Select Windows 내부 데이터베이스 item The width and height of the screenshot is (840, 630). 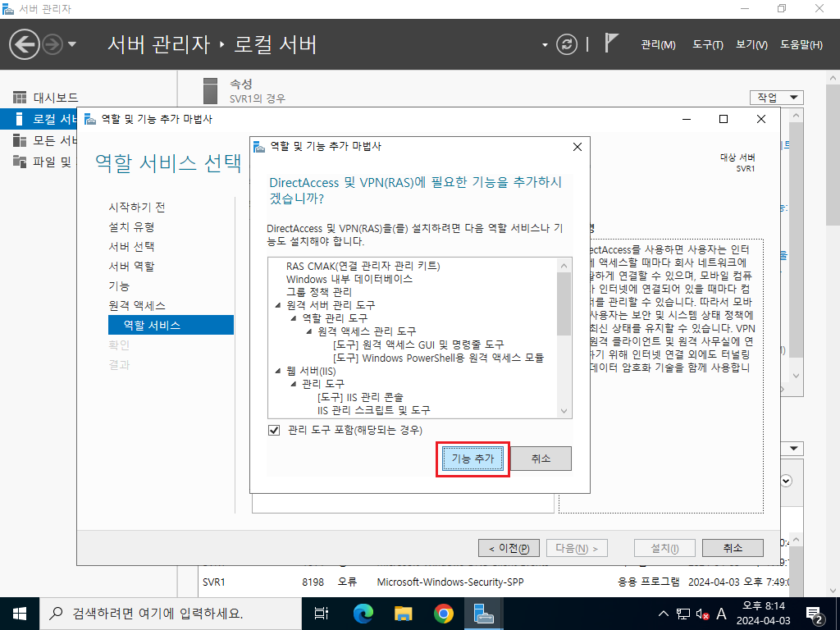[349, 279]
